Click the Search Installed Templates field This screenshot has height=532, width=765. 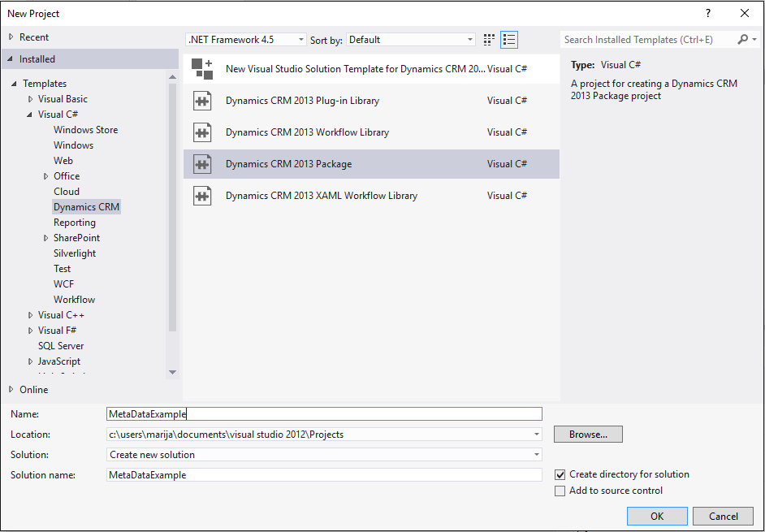coord(649,40)
